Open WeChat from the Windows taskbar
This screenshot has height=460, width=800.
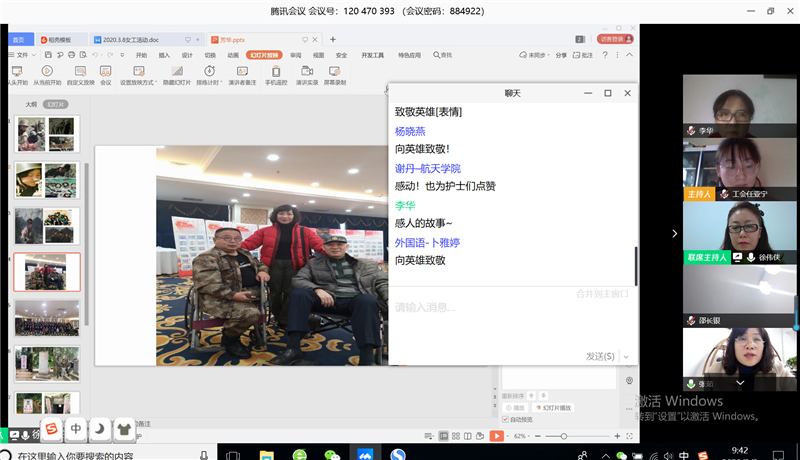(332, 454)
